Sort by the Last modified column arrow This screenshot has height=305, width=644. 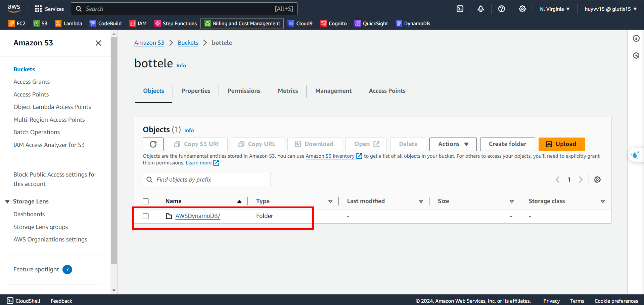[x=421, y=201]
